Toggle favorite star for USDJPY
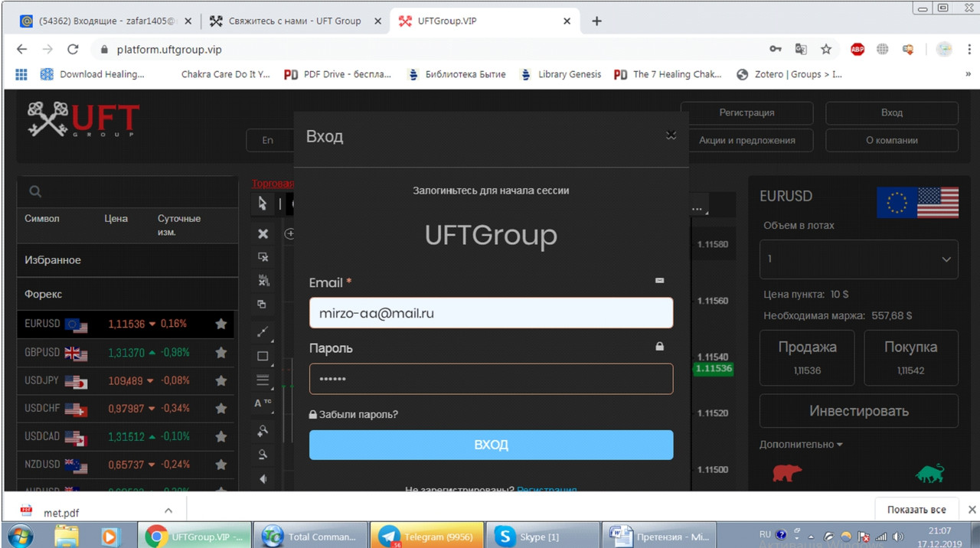The image size is (980, 548). [221, 380]
